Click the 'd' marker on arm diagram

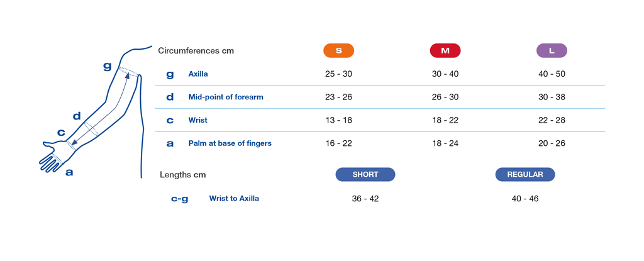click(x=77, y=116)
